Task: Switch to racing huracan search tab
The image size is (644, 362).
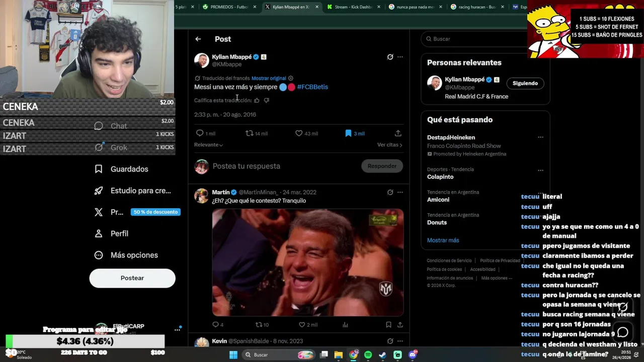Action: [x=477, y=7]
